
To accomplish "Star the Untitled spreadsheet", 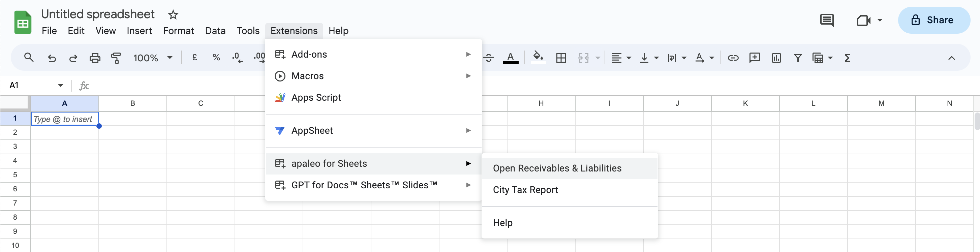I will [173, 14].
